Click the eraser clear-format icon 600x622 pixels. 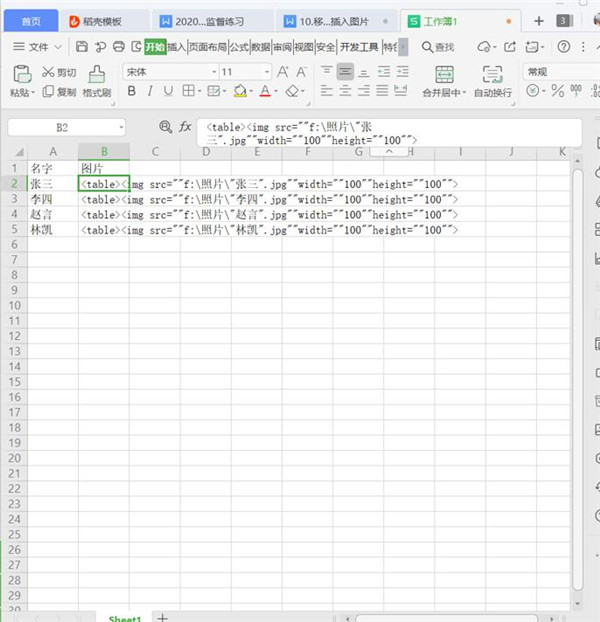click(292, 91)
